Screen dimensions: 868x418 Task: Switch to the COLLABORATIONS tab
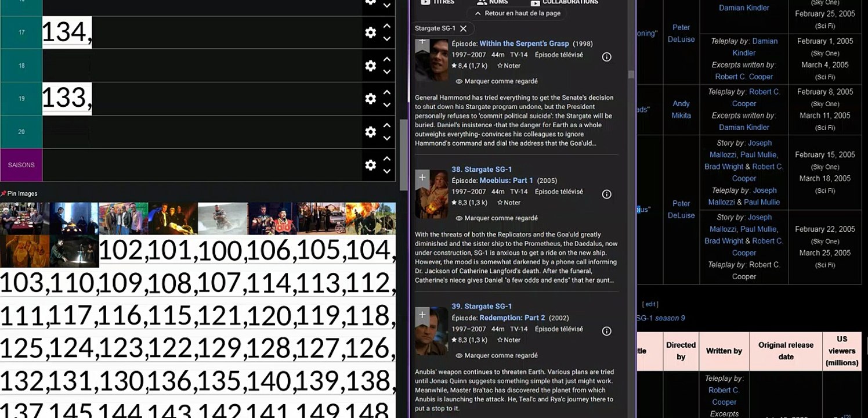coord(564,2)
